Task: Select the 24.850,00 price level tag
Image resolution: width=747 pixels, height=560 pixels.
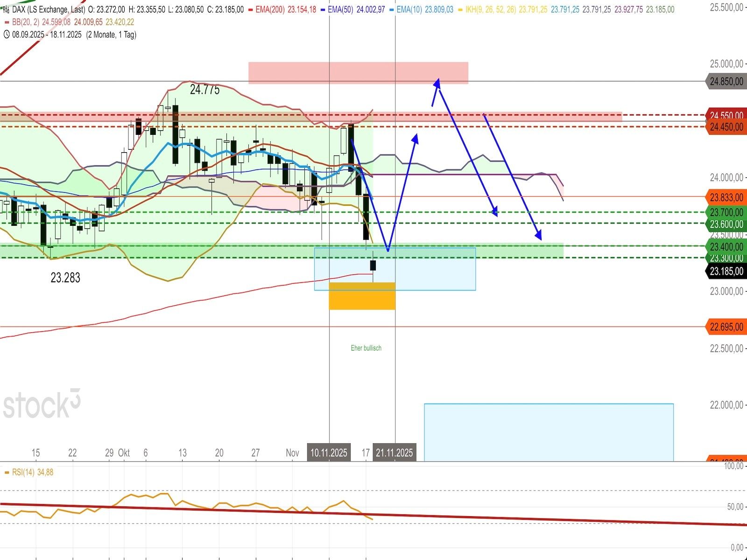Action: 726,82
